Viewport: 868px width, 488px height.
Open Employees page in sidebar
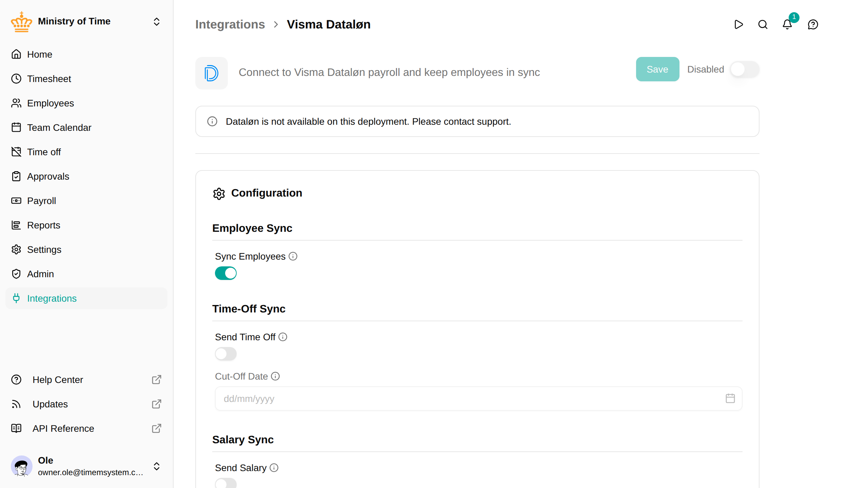pos(86,103)
